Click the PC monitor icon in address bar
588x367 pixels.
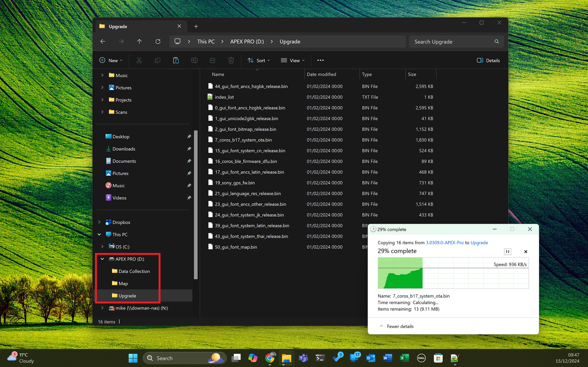(177, 41)
